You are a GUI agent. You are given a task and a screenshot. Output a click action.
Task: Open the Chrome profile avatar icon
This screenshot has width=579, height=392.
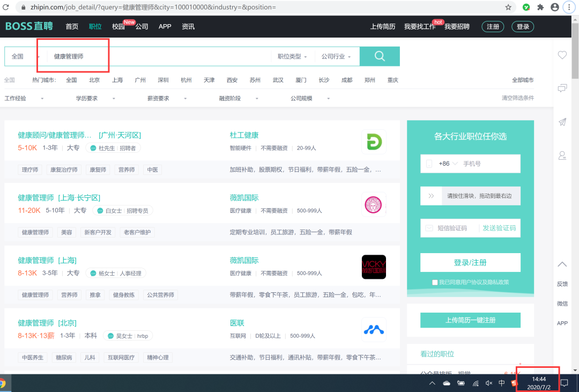pyautogui.click(x=555, y=7)
